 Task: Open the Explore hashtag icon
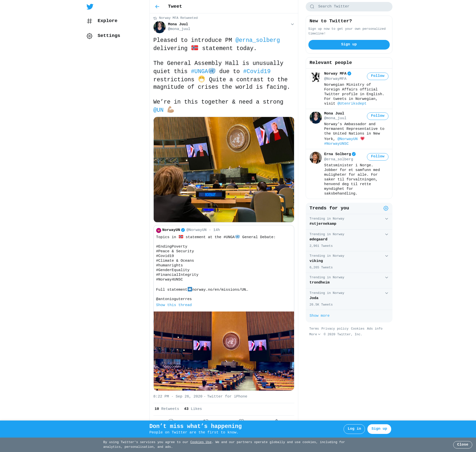89,21
